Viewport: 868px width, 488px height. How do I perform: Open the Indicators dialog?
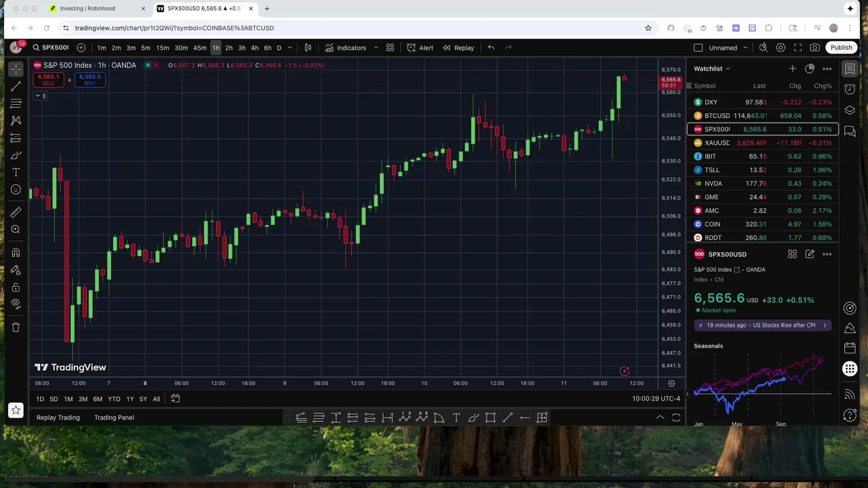click(345, 47)
